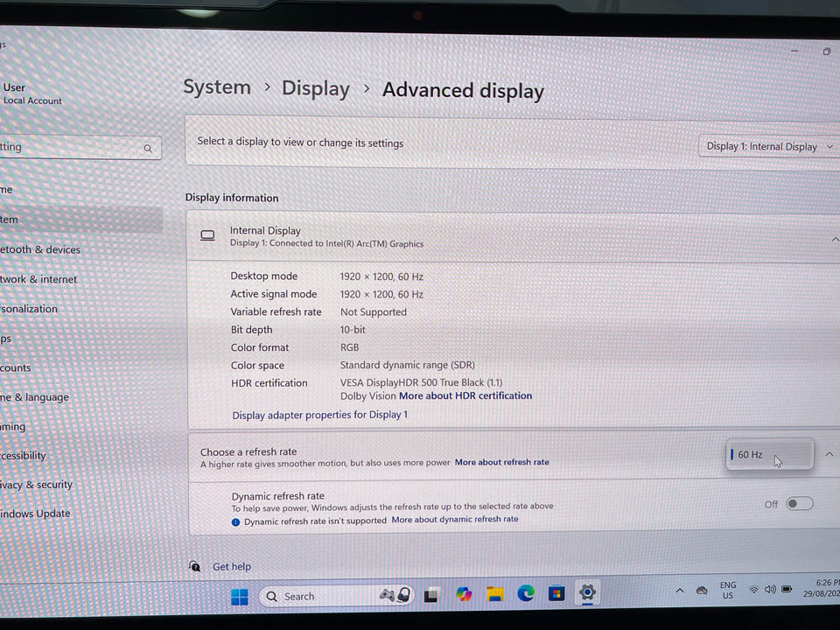Open Gaming settings category
The width and height of the screenshot is (840, 630).
(x=13, y=427)
